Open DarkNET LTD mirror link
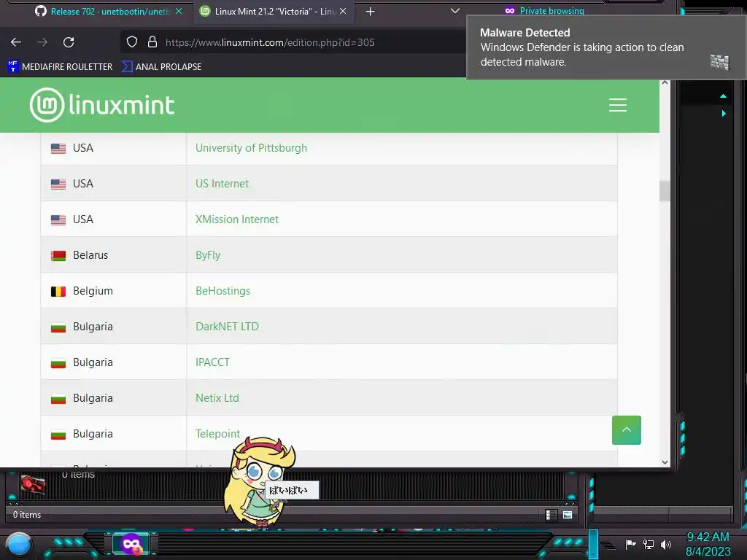 point(227,327)
